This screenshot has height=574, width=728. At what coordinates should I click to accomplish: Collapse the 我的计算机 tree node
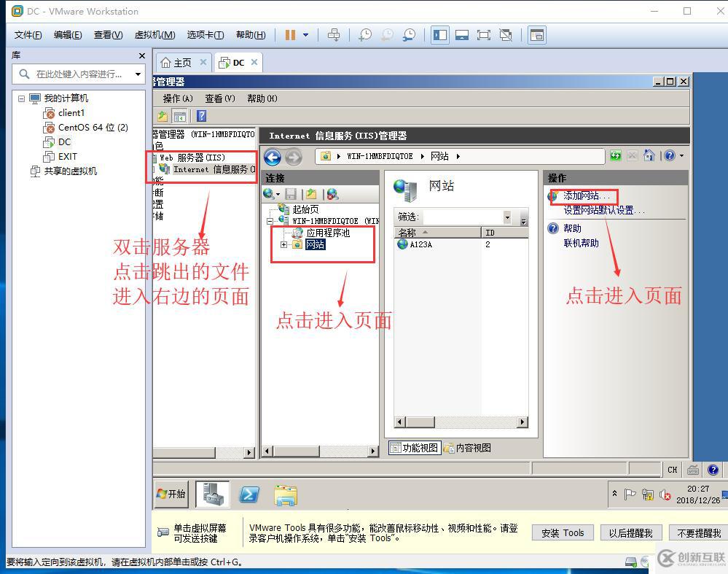pos(21,98)
